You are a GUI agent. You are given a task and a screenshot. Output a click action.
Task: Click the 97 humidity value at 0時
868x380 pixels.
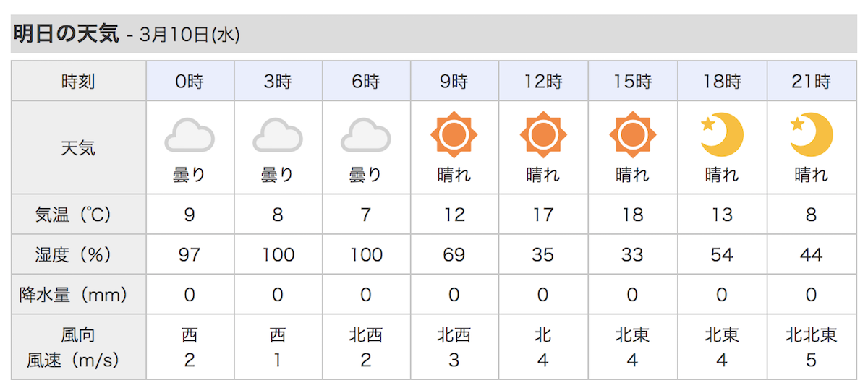pos(190,254)
